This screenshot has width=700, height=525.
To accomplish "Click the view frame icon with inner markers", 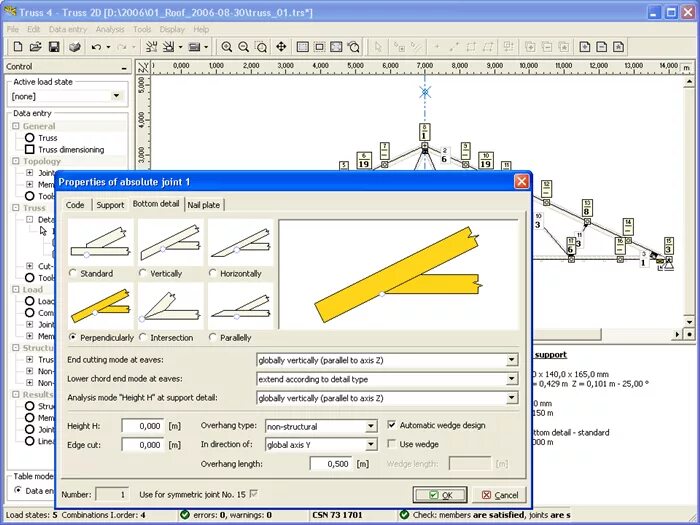I will coord(336,47).
